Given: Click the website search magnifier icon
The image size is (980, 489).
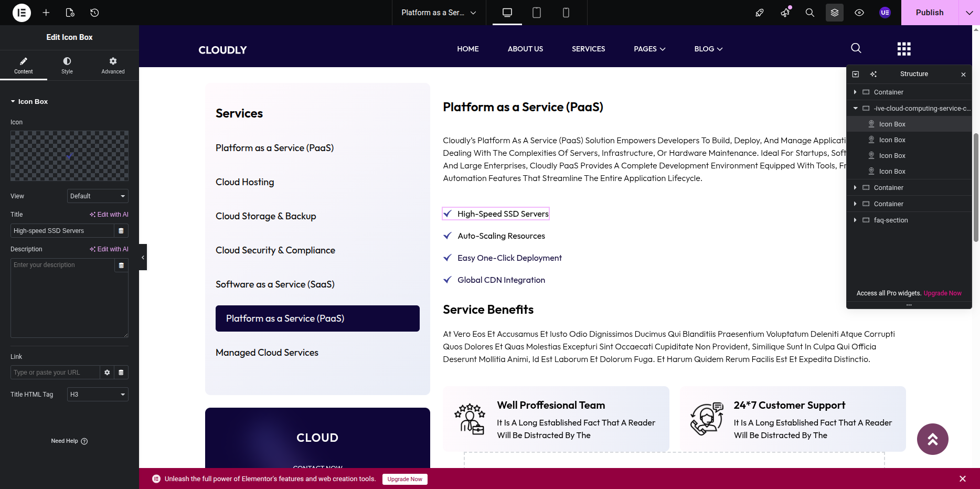Looking at the screenshot, I should coord(856,48).
